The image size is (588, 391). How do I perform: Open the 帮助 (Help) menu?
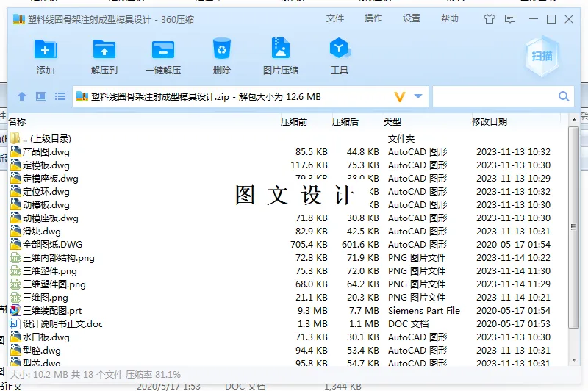click(x=450, y=18)
